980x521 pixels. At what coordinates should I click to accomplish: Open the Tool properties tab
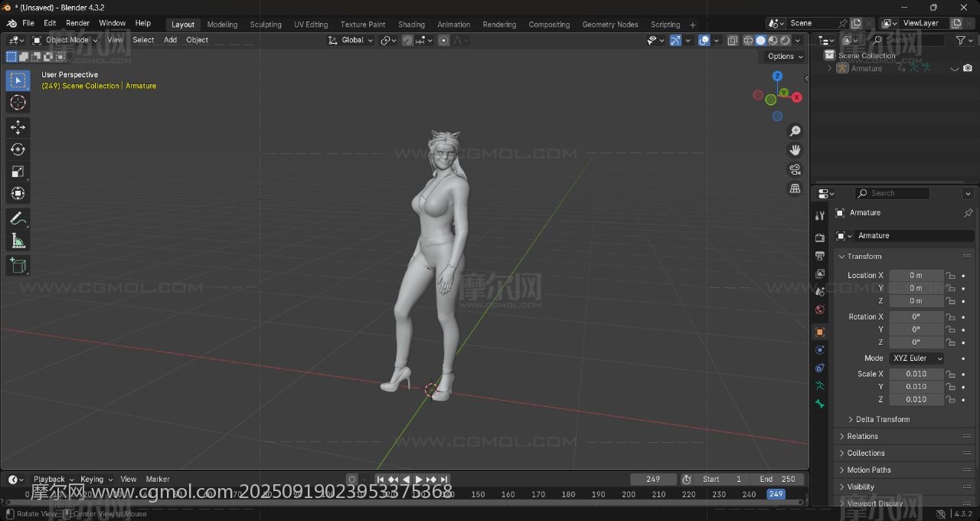(820, 216)
